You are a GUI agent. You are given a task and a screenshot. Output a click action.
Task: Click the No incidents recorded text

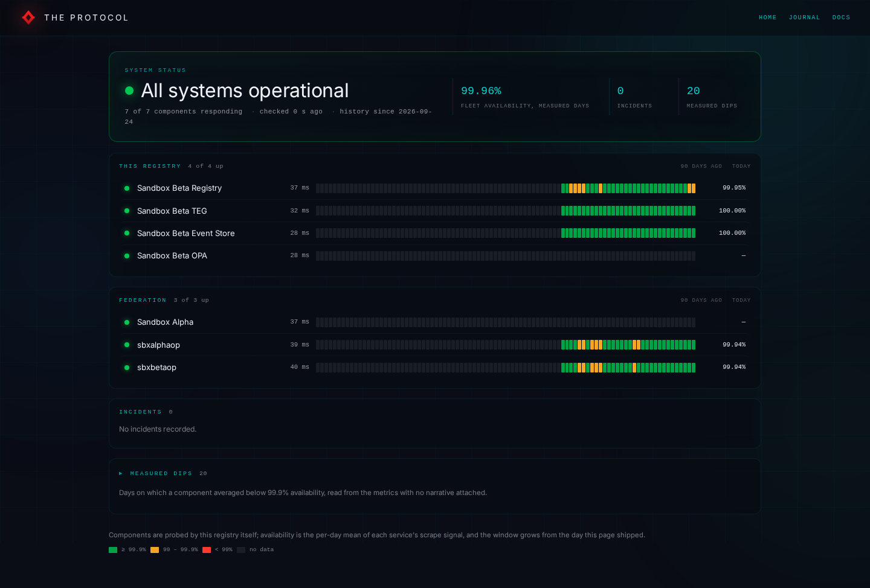(x=158, y=429)
